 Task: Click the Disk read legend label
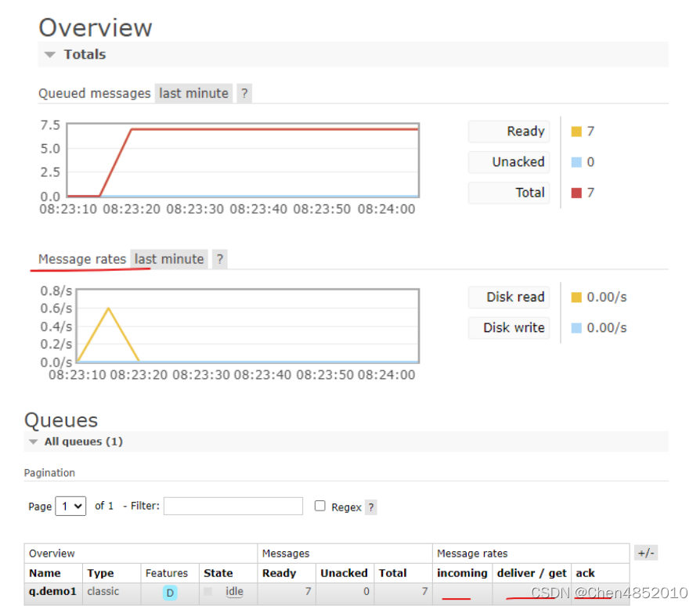509,298
